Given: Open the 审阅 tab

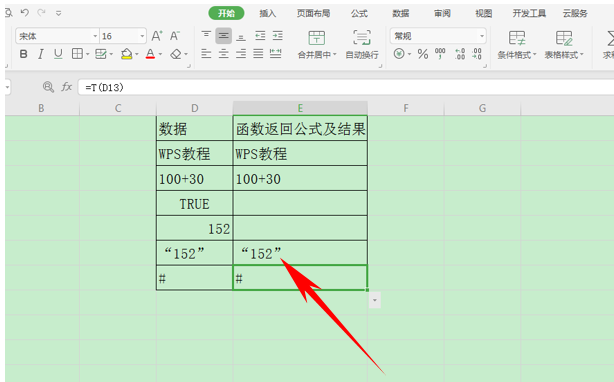Looking at the screenshot, I should pyautogui.click(x=442, y=13).
